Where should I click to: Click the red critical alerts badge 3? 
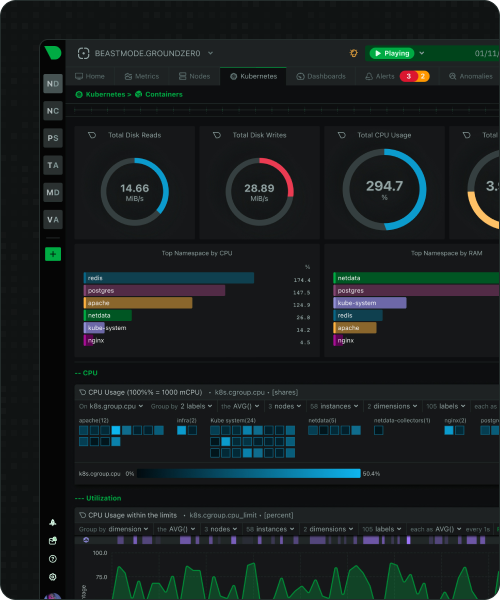(x=409, y=76)
